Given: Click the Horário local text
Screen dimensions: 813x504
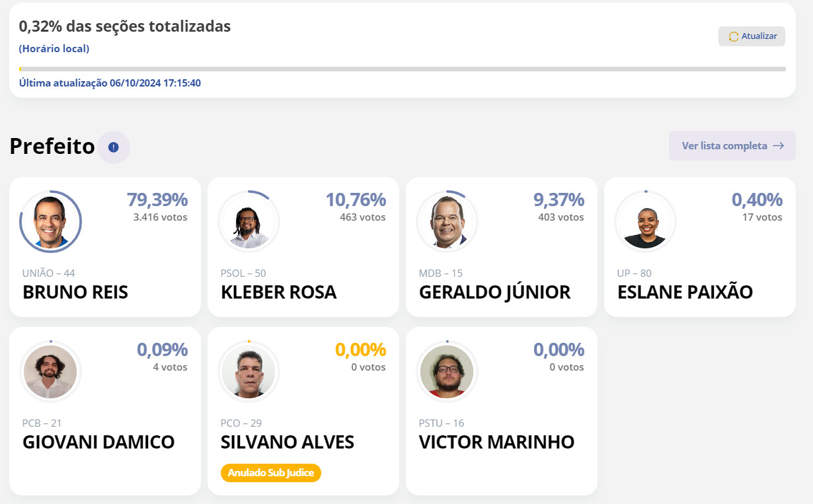Looking at the screenshot, I should [54, 48].
